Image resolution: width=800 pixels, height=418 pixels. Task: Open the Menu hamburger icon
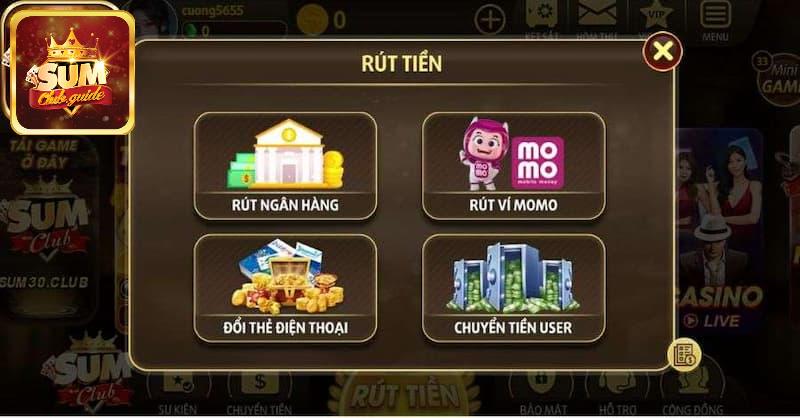point(715,20)
